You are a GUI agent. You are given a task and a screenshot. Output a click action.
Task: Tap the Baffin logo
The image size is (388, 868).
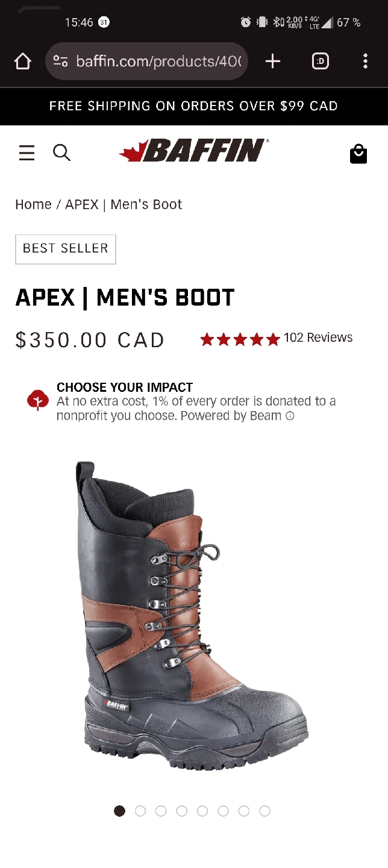click(194, 151)
